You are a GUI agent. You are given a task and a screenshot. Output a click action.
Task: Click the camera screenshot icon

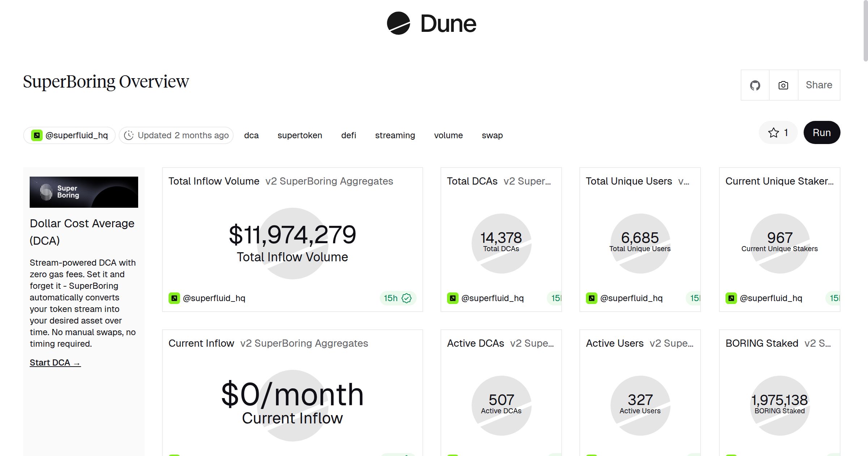(783, 85)
